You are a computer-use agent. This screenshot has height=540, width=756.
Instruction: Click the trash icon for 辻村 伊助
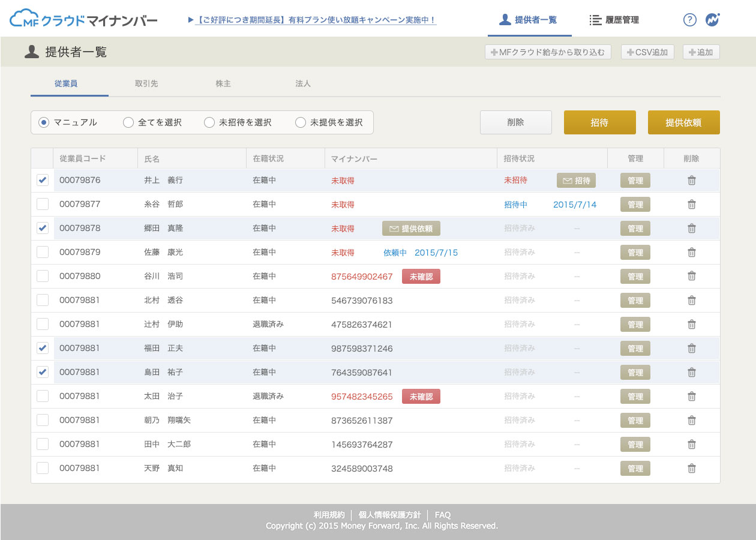pos(691,324)
